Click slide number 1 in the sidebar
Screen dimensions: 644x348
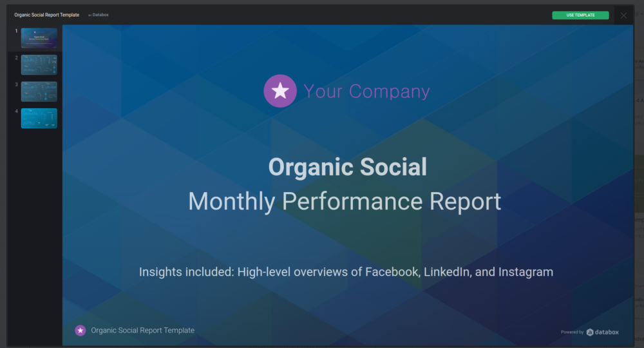[x=17, y=31]
